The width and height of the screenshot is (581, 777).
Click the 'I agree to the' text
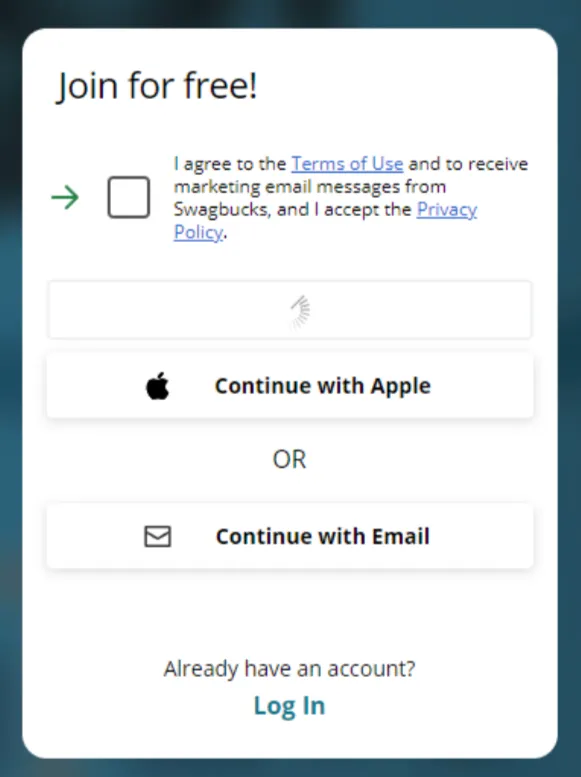point(230,164)
